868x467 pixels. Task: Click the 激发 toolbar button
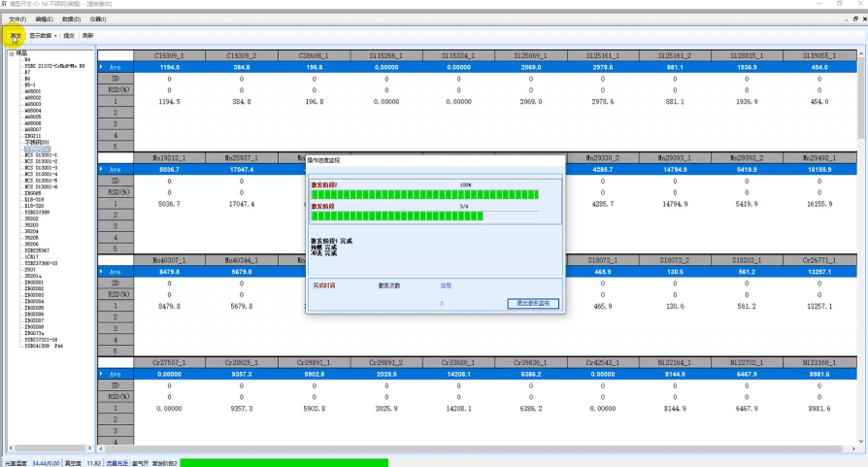pyautogui.click(x=15, y=36)
